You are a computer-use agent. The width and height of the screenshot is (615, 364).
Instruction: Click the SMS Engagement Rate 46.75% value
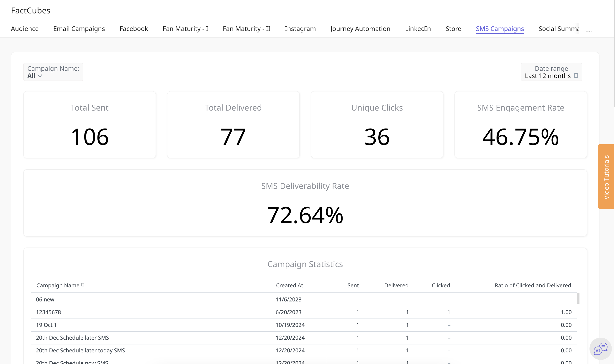520,137
